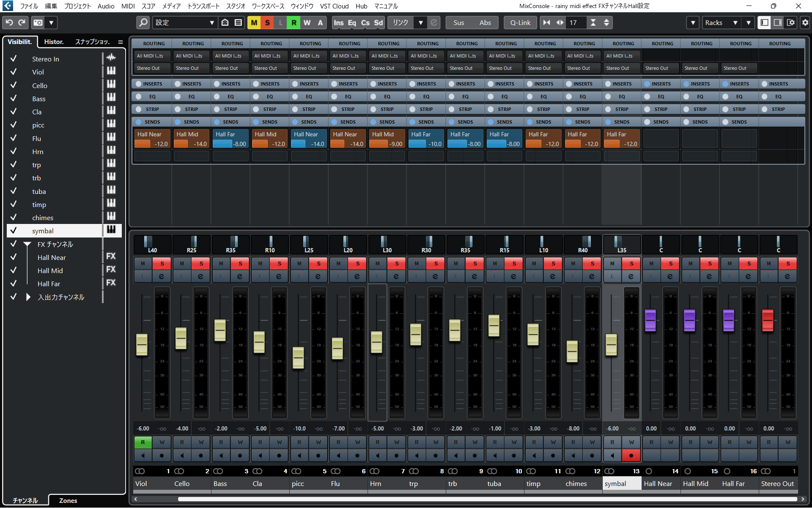812x508 pixels.
Task: Open the リンク link options arrow
Action: [x=421, y=22]
